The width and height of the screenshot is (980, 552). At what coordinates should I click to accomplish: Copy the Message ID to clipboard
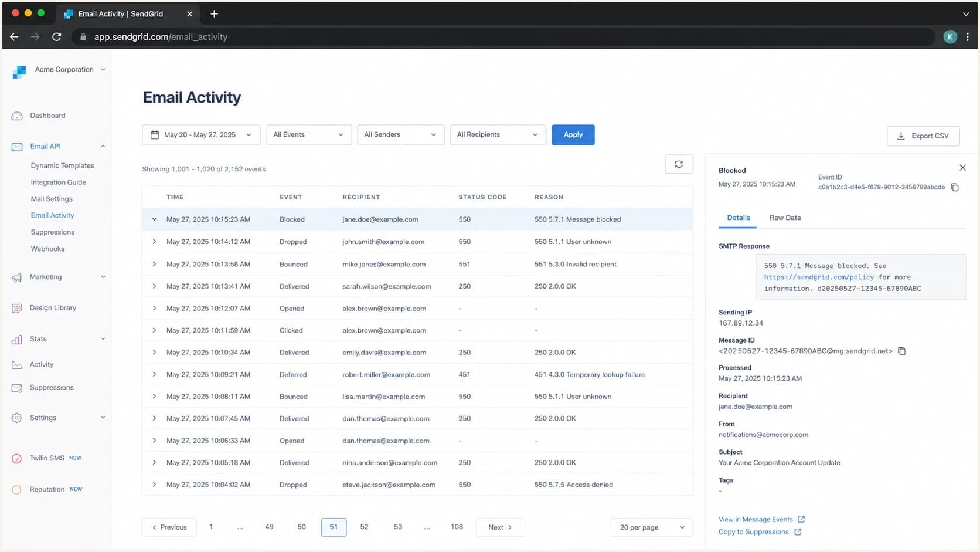(x=902, y=351)
